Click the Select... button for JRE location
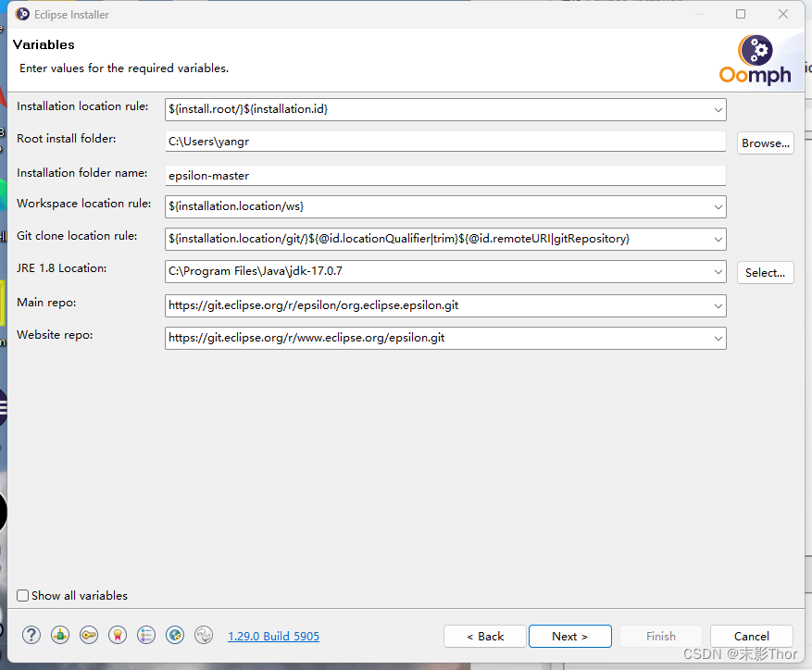The height and width of the screenshot is (670, 812). [x=766, y=272]
